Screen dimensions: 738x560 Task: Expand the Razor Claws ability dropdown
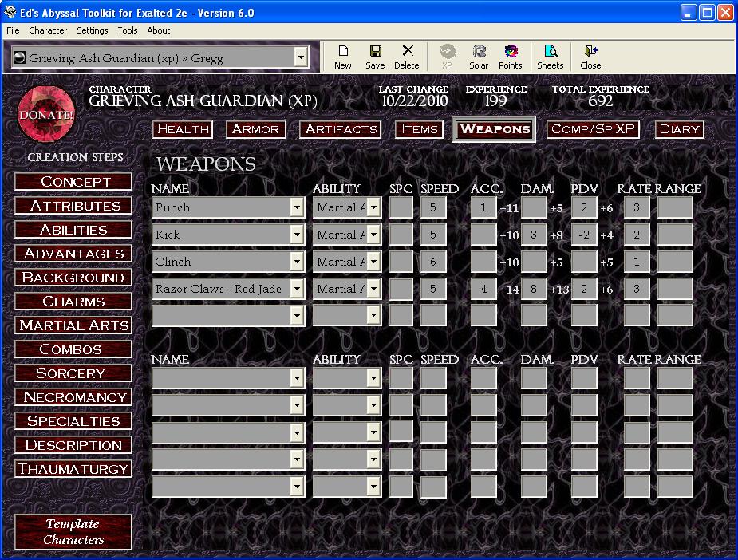[x=373, y=290]
